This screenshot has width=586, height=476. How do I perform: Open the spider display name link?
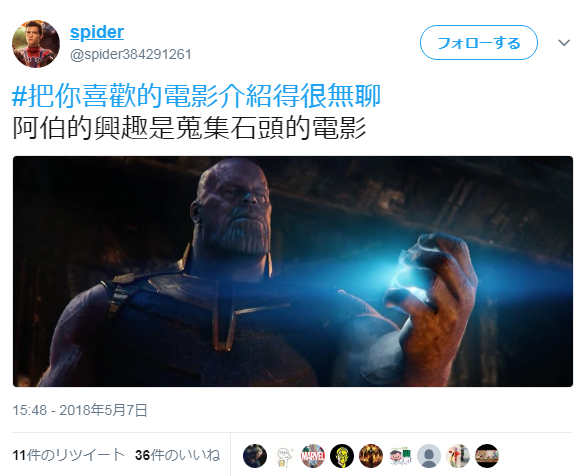(x=97, y=33)
